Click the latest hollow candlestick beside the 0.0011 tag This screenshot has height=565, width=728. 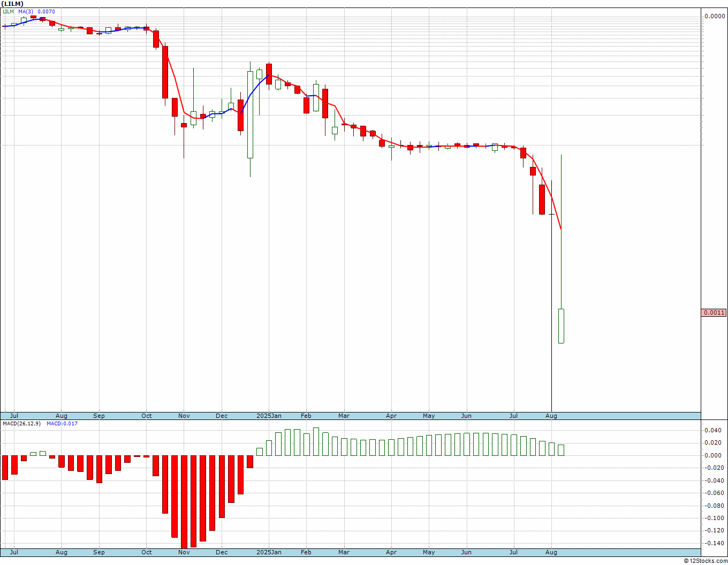coord(561,326)
